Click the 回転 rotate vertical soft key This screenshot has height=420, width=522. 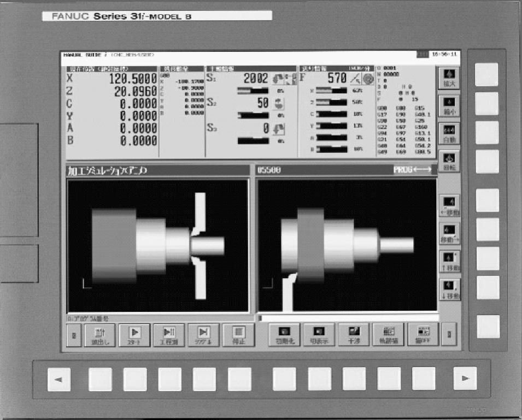[x=449, y=161]
